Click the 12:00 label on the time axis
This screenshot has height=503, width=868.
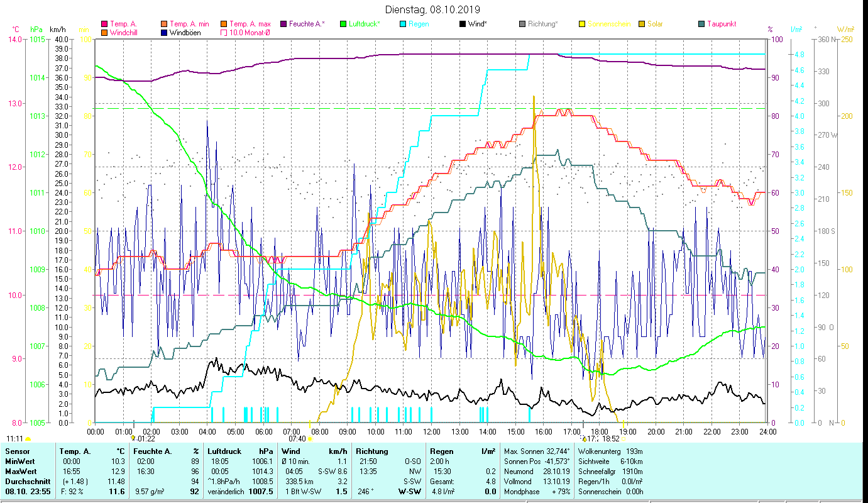pos(432,431)
